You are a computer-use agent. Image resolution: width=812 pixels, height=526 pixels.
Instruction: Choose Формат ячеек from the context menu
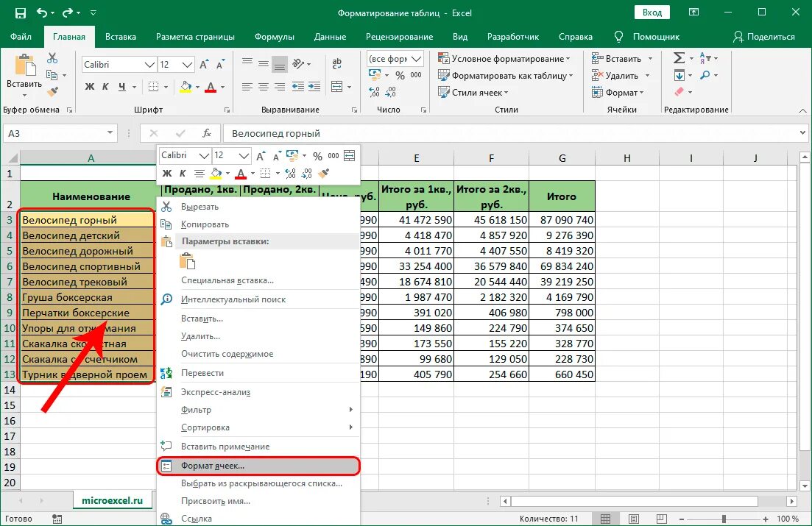tap(258, 466)
